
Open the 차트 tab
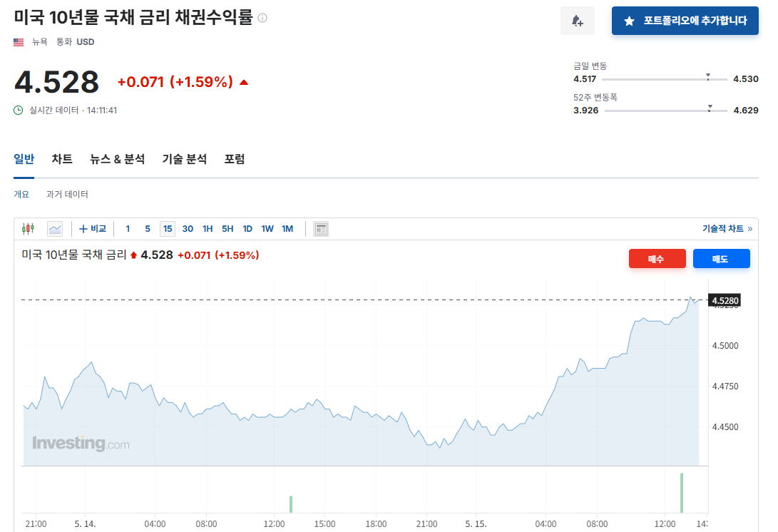point(62,159)
